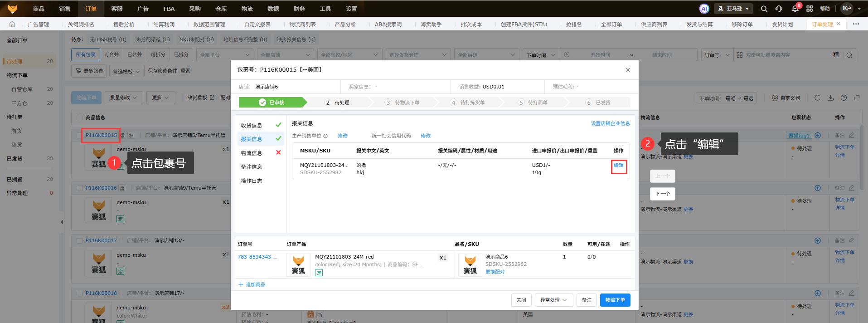The width and height of the screenshot is (868, 323).
Task: Open the AI assistant icon
Action: pyautogui.click(x=704, y=9)
